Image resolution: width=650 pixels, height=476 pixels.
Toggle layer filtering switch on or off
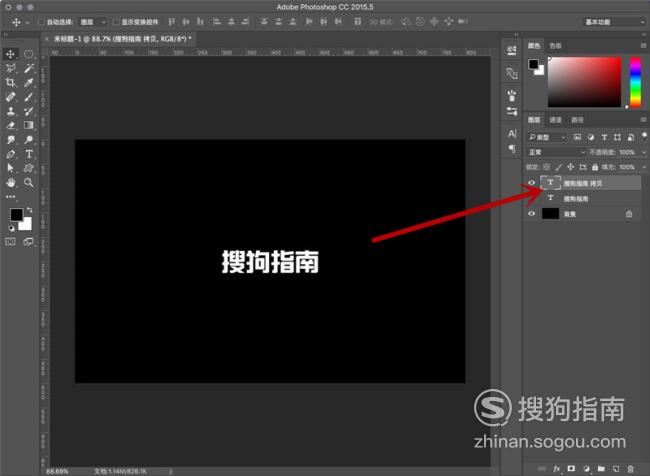(644, 136)
